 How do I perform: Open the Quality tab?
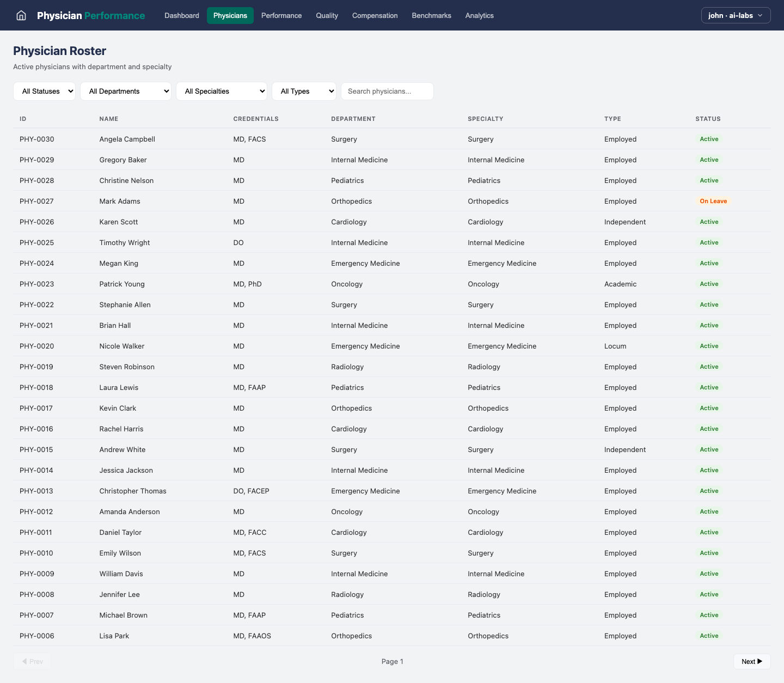click(327, 15)
